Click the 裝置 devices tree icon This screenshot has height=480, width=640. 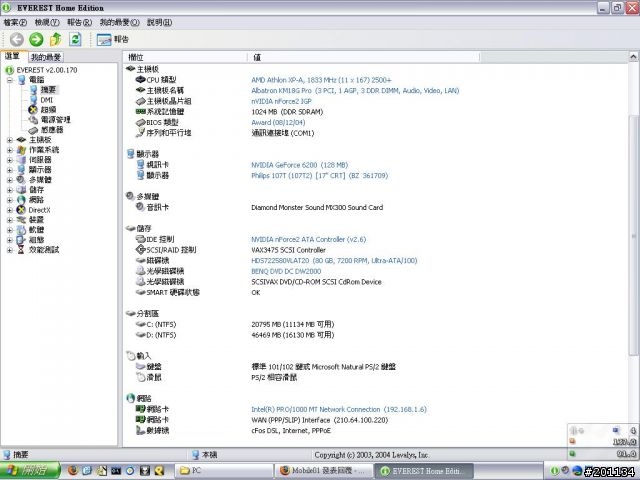pos(21,220)
